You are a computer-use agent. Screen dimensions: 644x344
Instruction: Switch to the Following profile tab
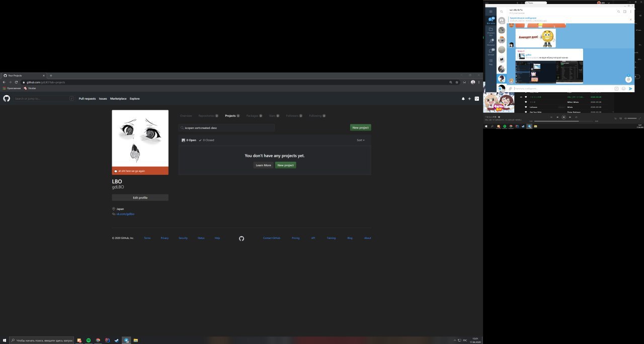[x=317, y=116]
